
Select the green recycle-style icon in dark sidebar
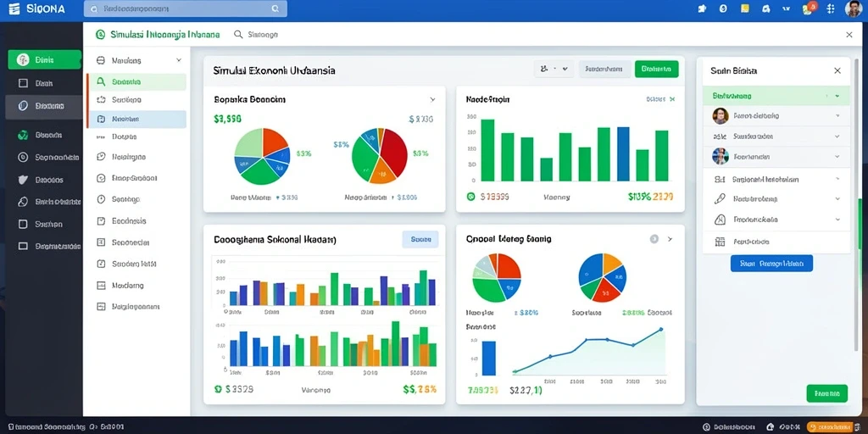(x=23, y=135)
